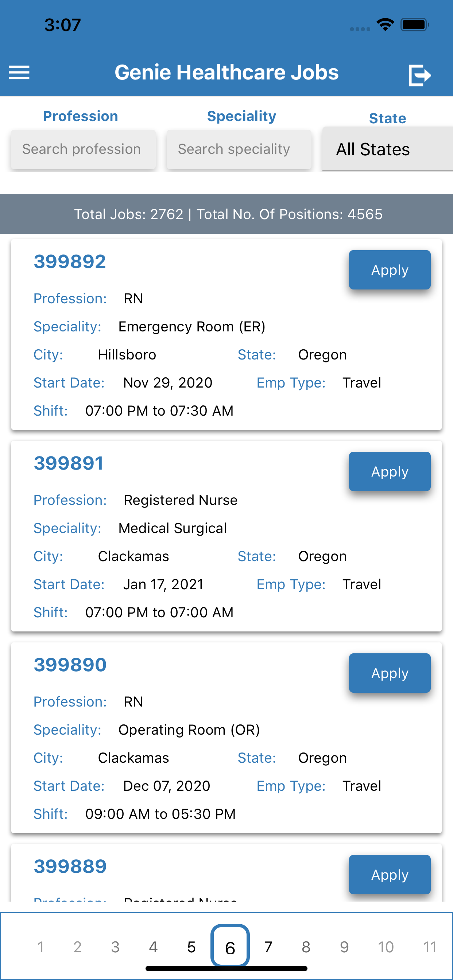Jump to page 11 of results

(430, 947)
